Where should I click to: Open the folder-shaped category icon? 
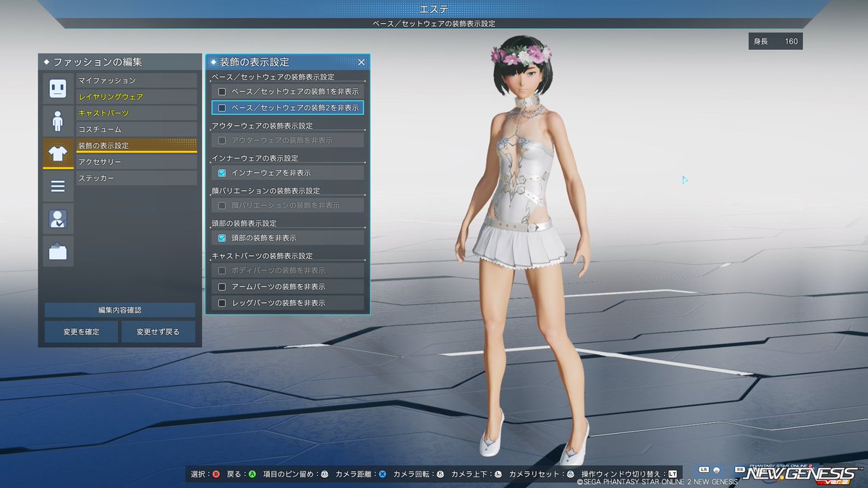(x=58, y=251)
